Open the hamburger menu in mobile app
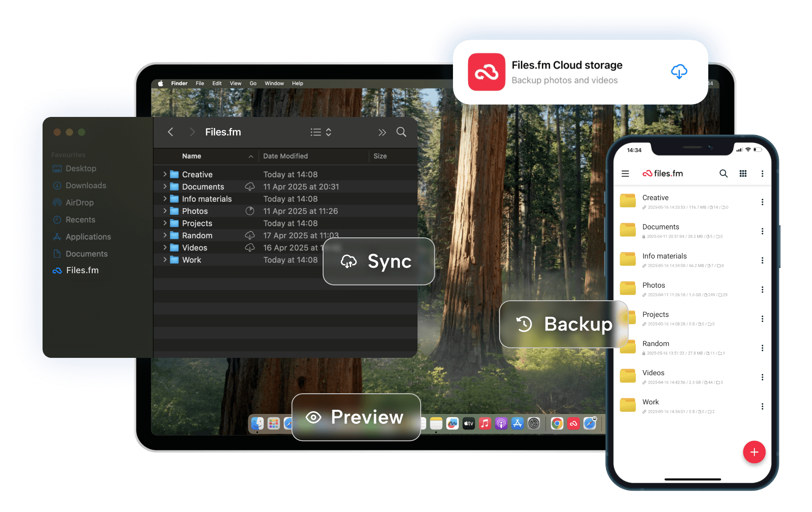Viewport: 812px width, 512px height. tap(625, 174)
